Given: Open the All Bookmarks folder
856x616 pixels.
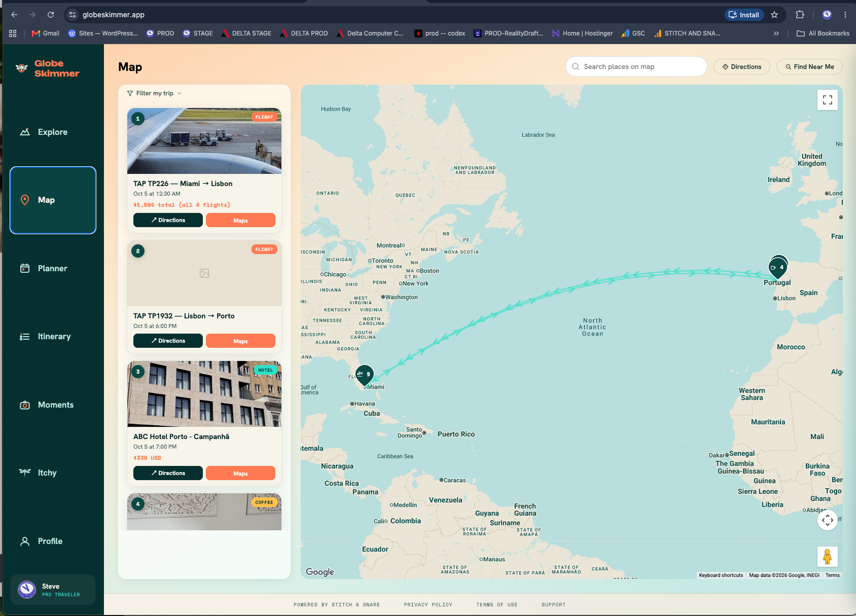Looking at the screenshot, I should click(x=823, y=33).
